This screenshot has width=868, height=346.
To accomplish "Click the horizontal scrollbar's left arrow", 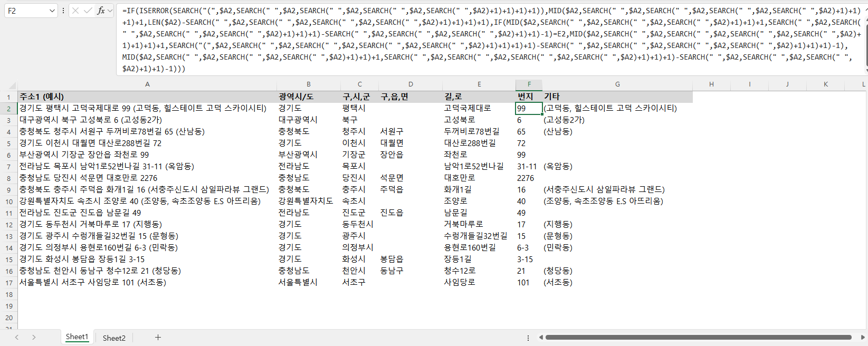I will click(x=541, y=338).
